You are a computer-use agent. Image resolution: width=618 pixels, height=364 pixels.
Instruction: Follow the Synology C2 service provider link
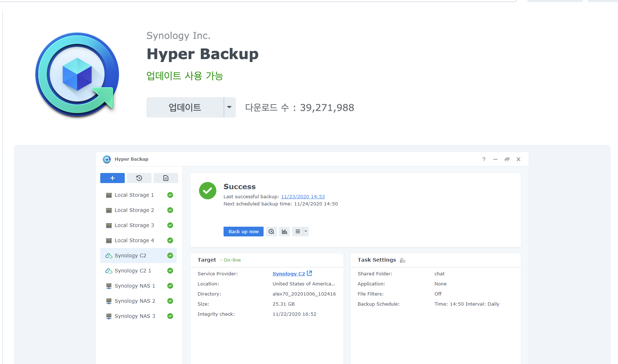[x=288, y=274]
